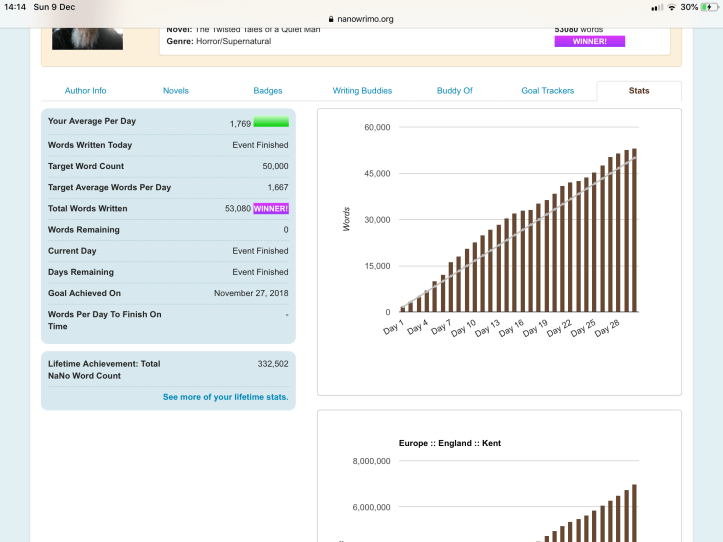Go to the Buddy Of tab

(x=454, y=91)
